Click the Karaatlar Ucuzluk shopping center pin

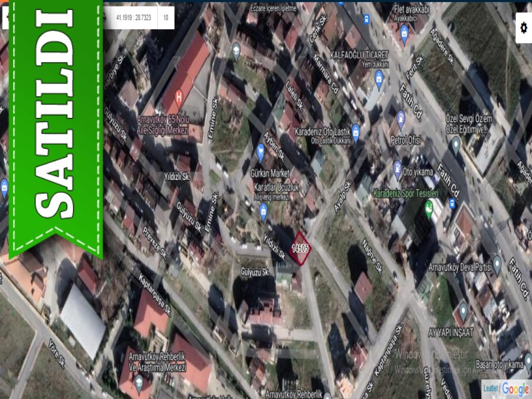pyautogui.click(x=264, y=210)
